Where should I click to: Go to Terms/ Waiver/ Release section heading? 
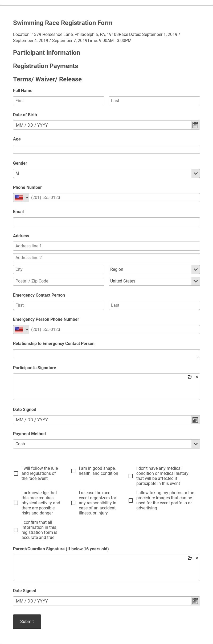click(x=47, y=79)
